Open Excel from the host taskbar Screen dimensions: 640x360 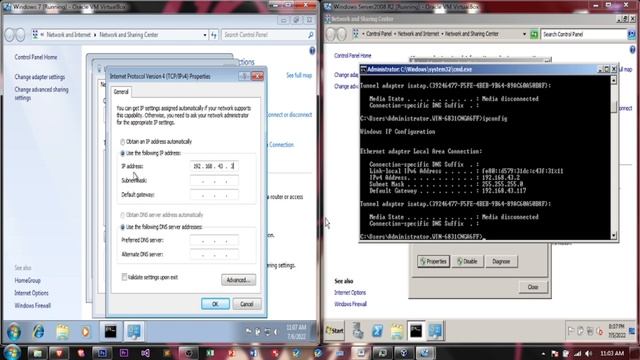pyautogui.click(x=210, y=353)
